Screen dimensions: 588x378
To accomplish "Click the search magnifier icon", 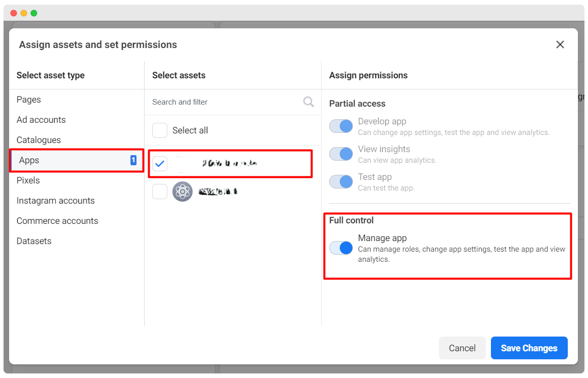I will click(x=308, y=102).
